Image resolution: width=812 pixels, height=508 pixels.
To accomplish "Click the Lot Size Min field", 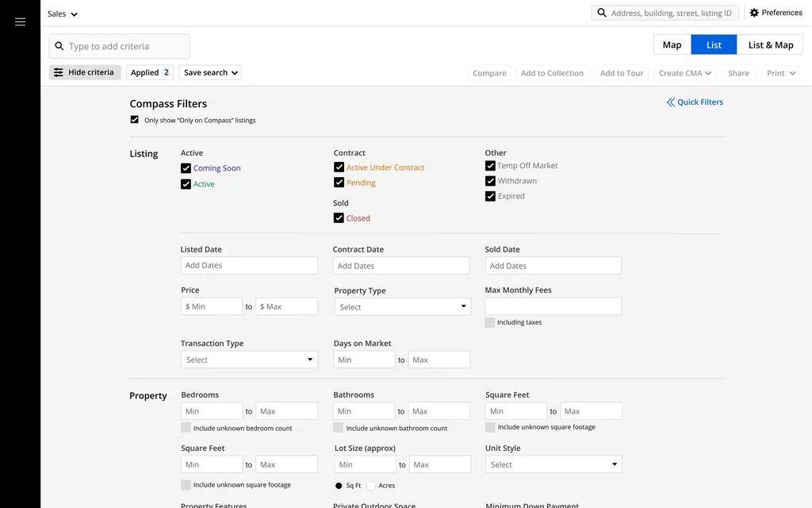I will (366, 464).
